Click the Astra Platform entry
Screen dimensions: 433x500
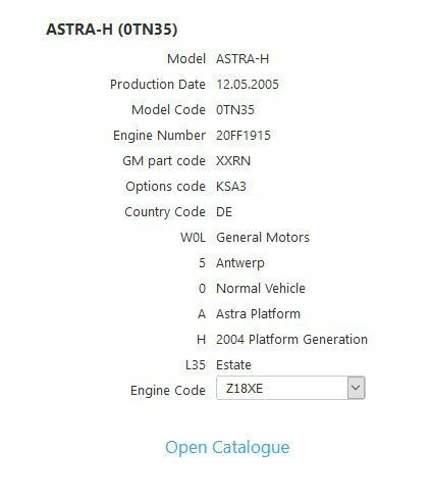pyautogui.click(x=258, y=314)
